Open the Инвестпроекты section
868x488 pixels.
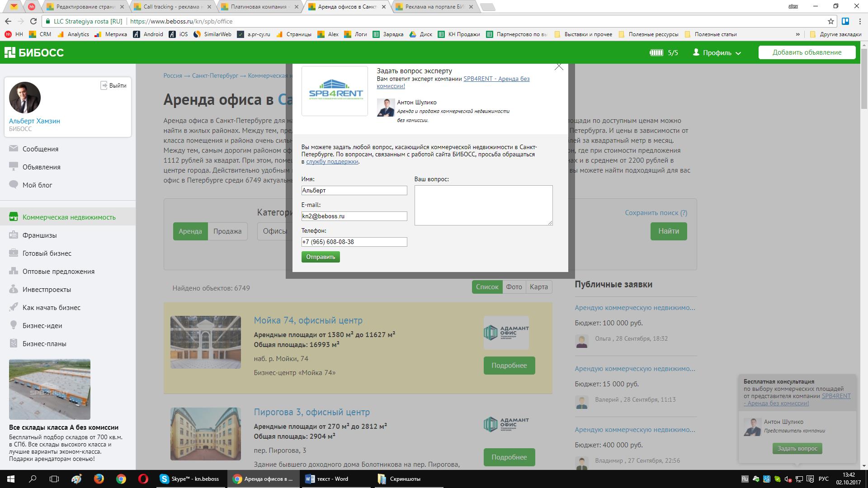click(47, 290)
